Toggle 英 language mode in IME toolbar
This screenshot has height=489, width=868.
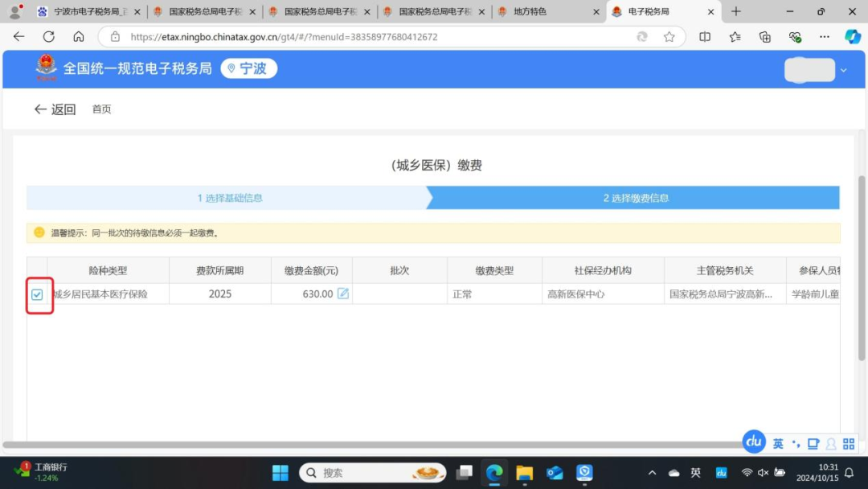point(778,444)
